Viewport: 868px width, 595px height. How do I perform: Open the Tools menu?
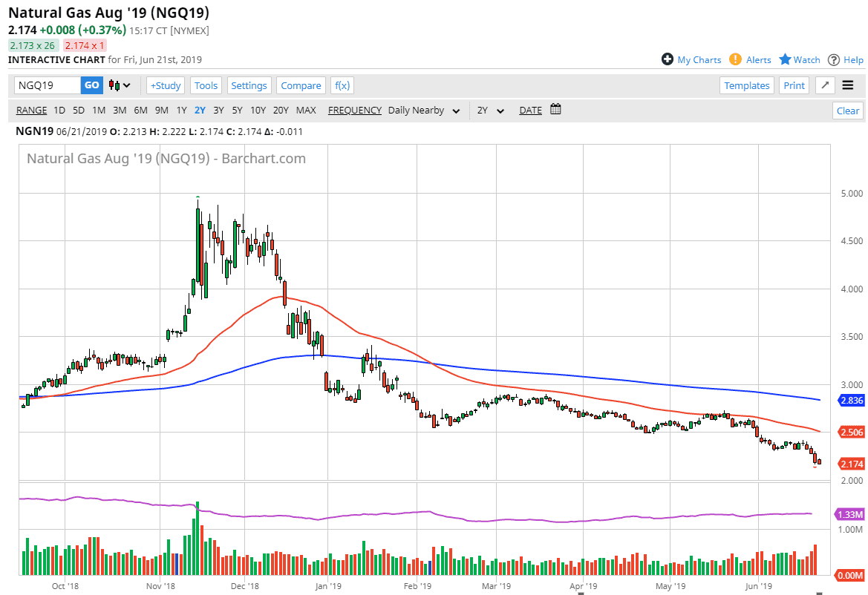click(206, 85)
